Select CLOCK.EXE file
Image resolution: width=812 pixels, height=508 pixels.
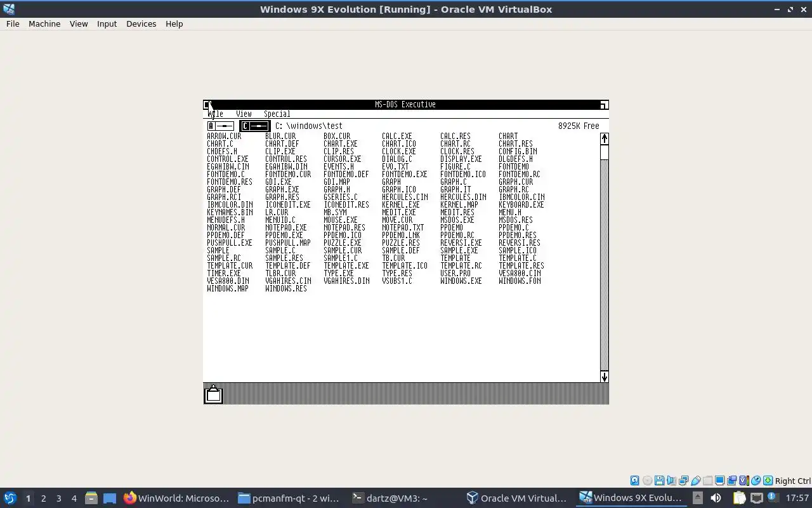tap(399, 152)
